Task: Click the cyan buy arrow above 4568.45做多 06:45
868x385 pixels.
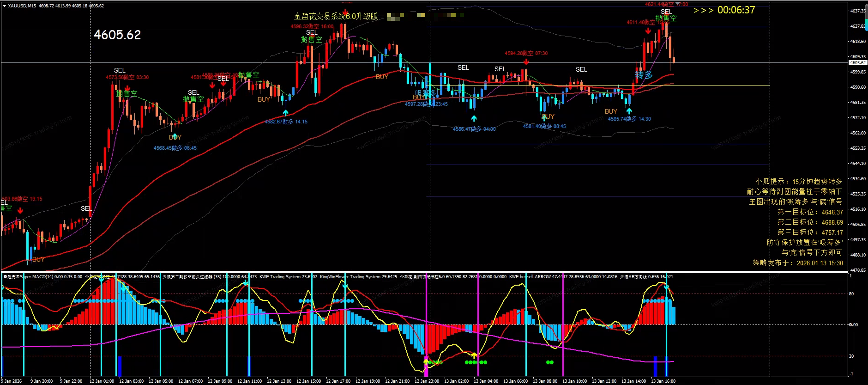Action: pos(175,136)
